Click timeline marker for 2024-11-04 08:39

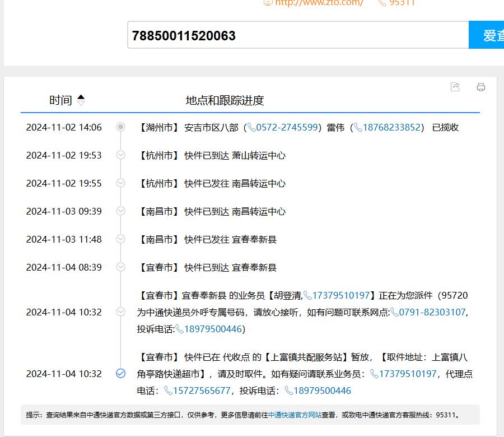(x=120, y=267)
